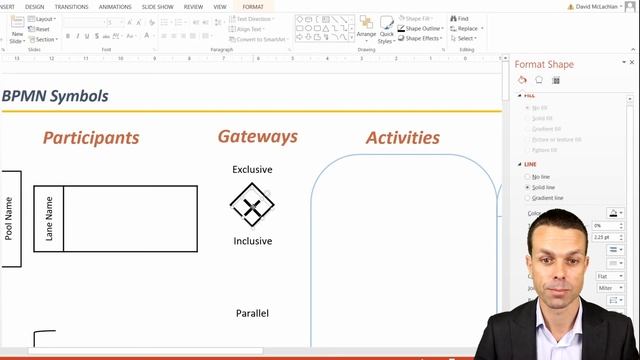Click the account profile picture
640x360 pixels.
630,6
